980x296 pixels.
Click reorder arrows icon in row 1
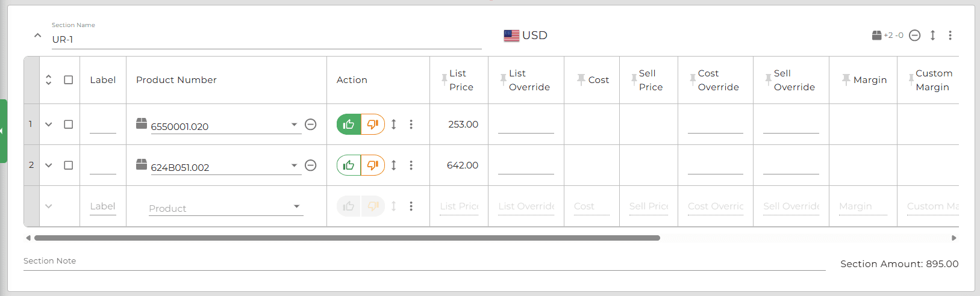coord(394,125)
